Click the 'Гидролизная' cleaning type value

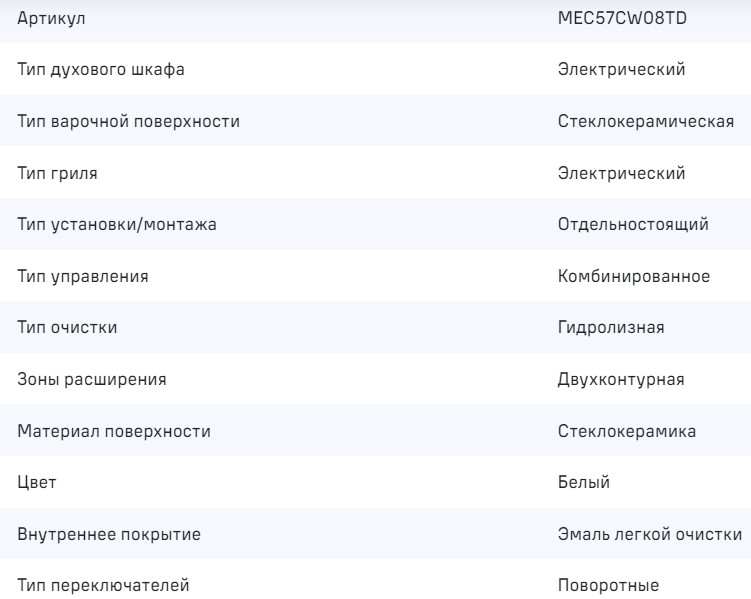(611, 328)
